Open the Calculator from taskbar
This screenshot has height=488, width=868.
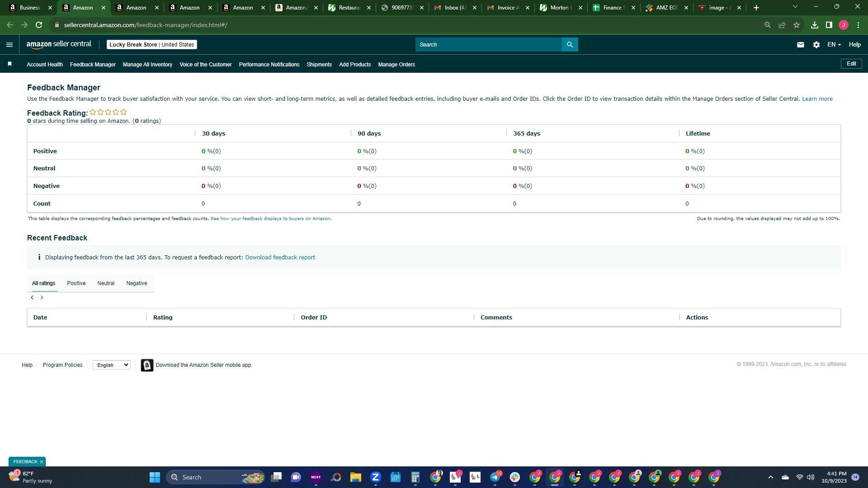(x=415, y=477)
